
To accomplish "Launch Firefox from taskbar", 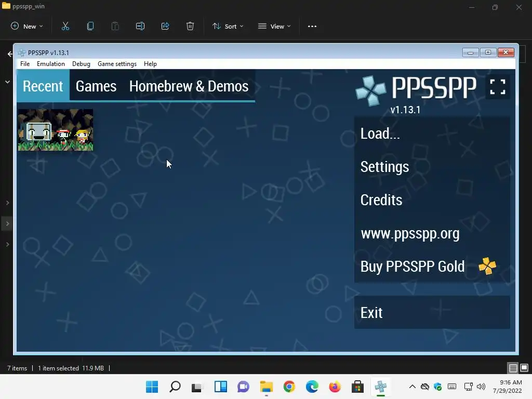I will click(x=335, y=387).
